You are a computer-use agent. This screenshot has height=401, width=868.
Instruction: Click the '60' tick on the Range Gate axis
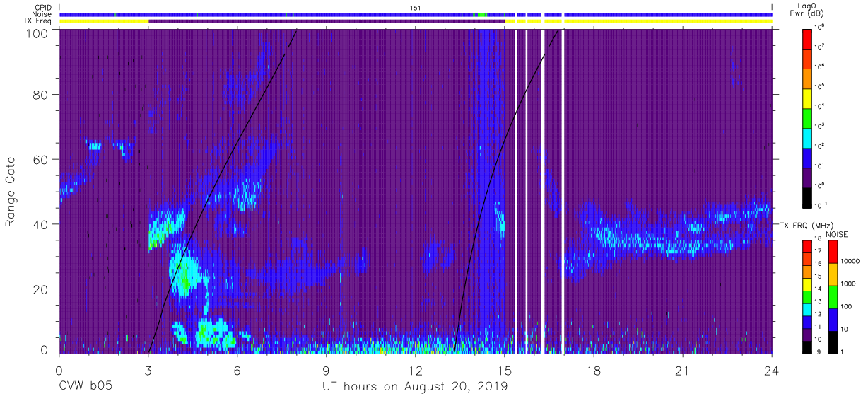tap(41, 160)
